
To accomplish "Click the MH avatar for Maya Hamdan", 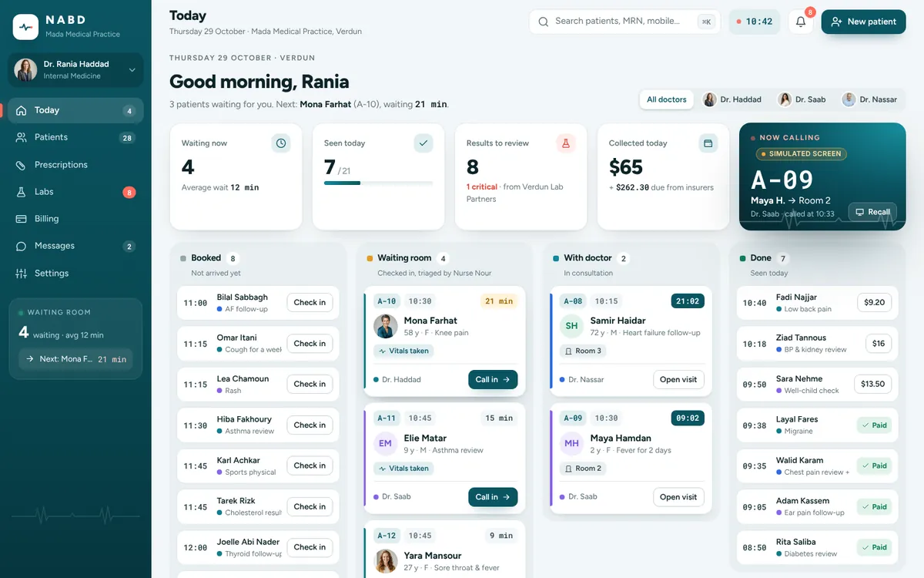I will pyautogui.click(x=572, y=444).
